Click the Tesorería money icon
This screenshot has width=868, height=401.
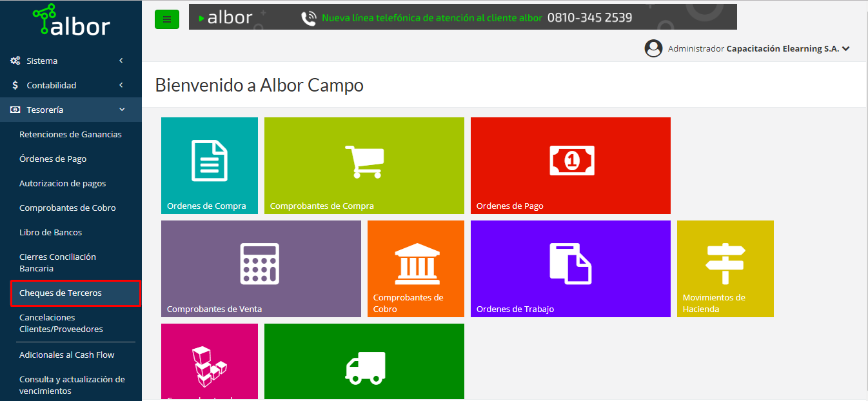pos(15,110)
